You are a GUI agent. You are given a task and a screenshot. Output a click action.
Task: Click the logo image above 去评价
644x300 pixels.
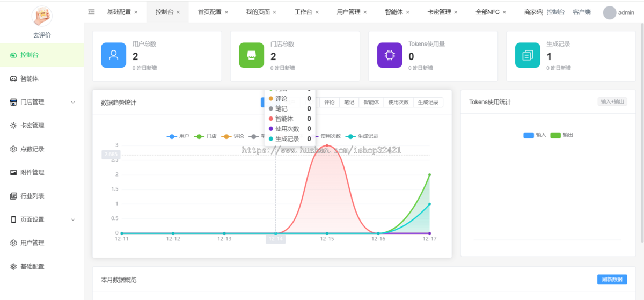pyautogui.click(x=42, y=17)
